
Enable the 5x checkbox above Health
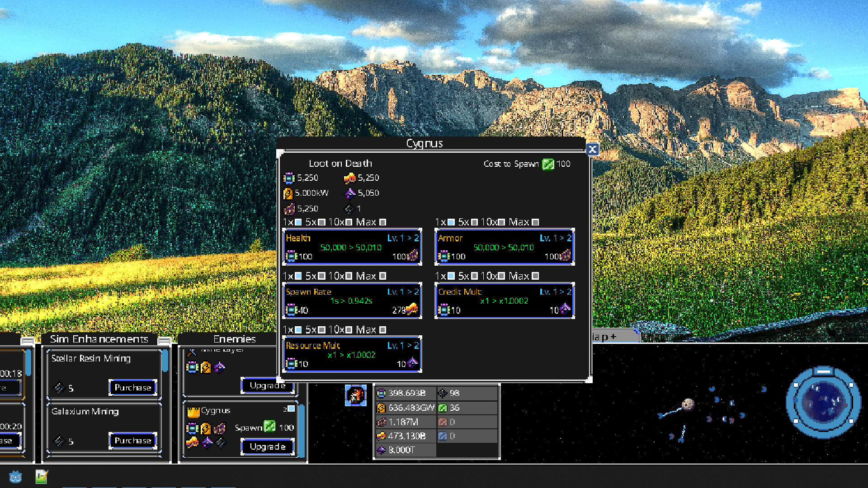[321, 222]
